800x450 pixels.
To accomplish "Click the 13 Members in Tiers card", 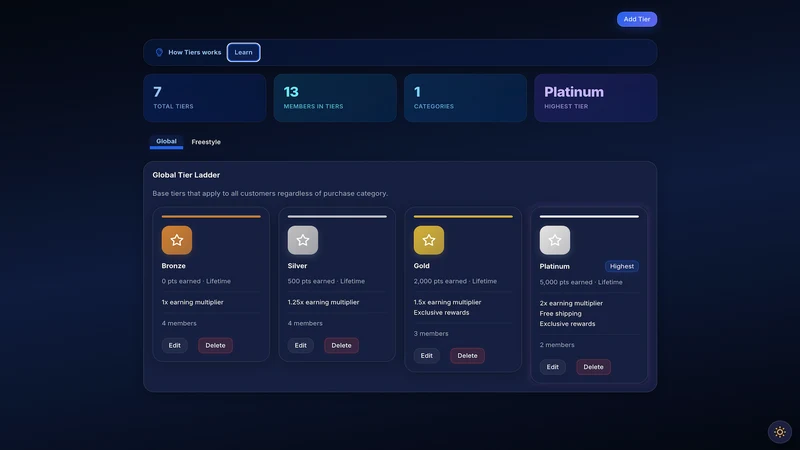I will point(335,98).
